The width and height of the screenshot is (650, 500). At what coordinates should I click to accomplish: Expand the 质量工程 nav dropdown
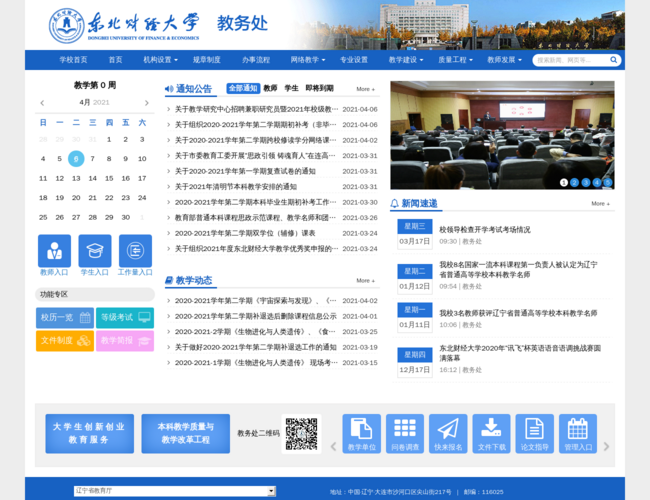coord(455,60)
